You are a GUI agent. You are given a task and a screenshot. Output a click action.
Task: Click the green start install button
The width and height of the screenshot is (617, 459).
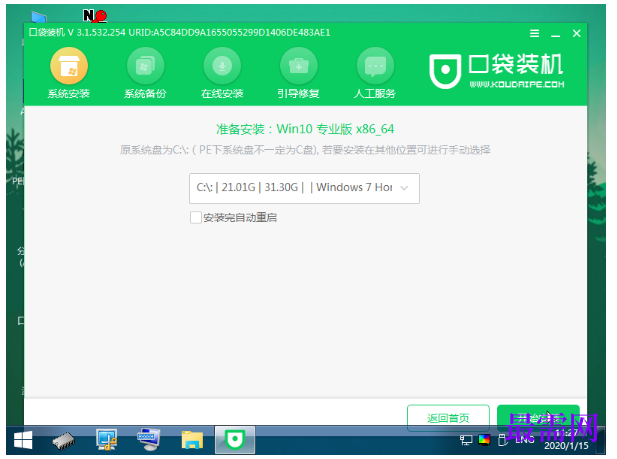coord(538,418)
